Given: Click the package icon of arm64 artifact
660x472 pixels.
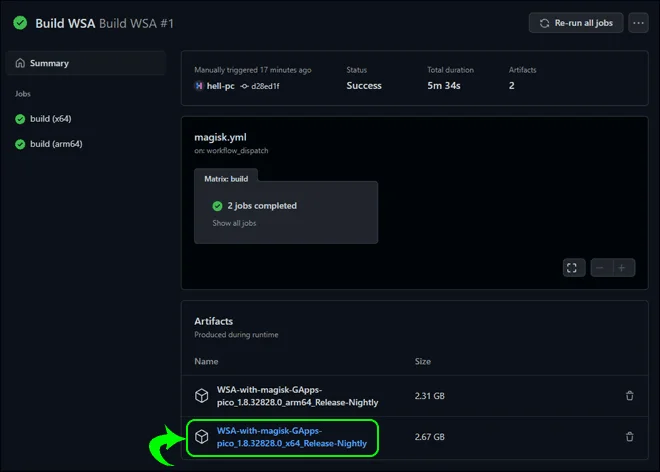Looking at the screenshot, I should [202, 396].
